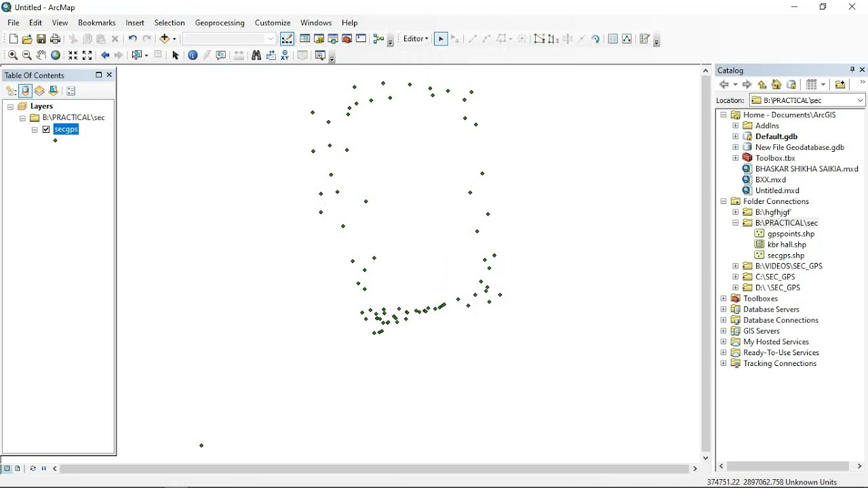The height and width of the screenshot is (488, 868).
Task: Open the Geoprocessing menu
Action: click(220, 22)
